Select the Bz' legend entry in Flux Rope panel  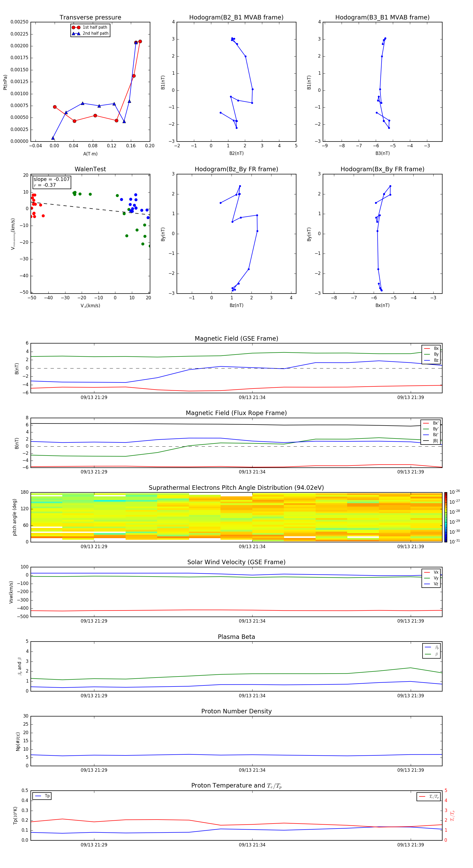(x=431, y=435)
